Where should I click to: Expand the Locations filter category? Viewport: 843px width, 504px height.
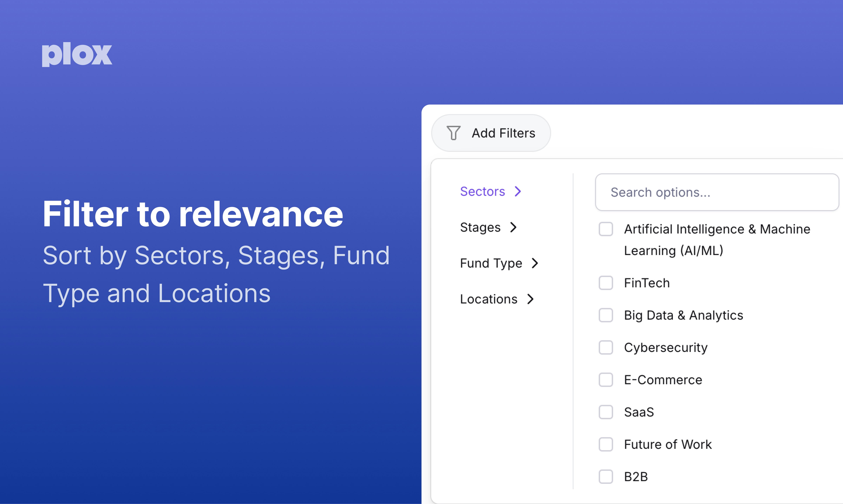tap(489, 299)
